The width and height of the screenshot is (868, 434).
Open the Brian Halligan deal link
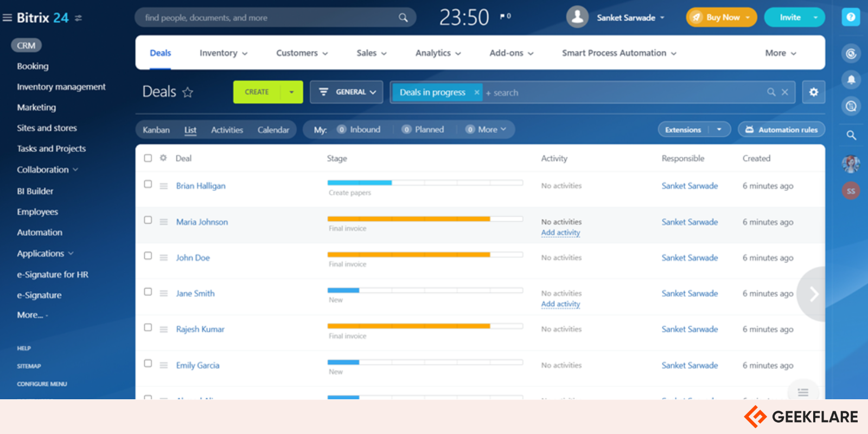pos(201,186)
